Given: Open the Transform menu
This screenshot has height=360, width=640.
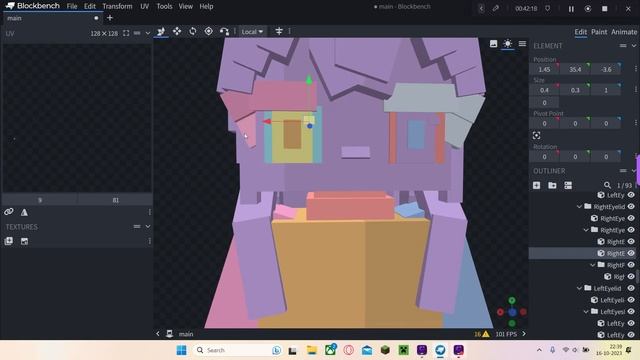Looking at the screenshot, I should point(117,7).
